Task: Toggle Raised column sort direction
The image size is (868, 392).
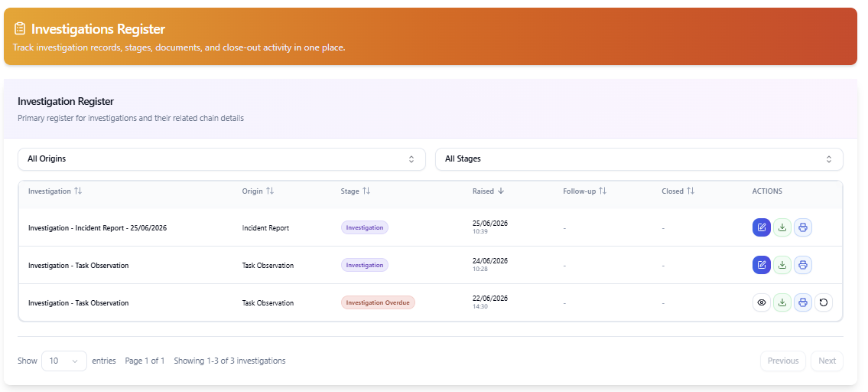Action: tap(488, 191)
